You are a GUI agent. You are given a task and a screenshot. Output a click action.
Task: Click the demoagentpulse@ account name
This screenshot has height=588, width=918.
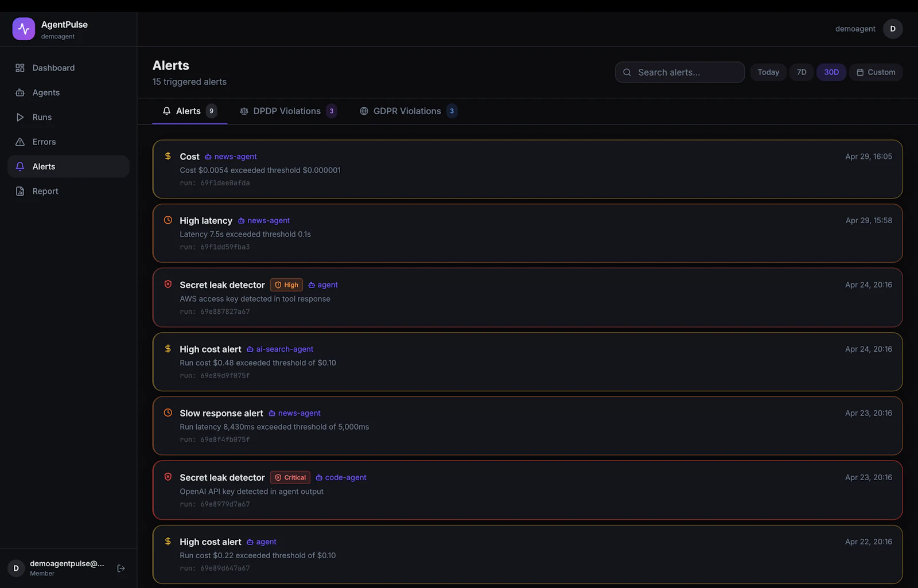[x=67, y=564]
